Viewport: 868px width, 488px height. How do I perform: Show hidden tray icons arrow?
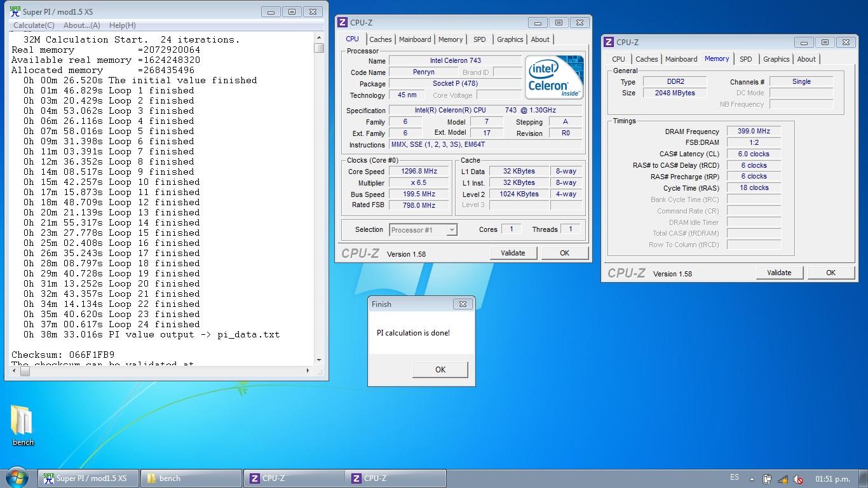click(x=752, y=479)
